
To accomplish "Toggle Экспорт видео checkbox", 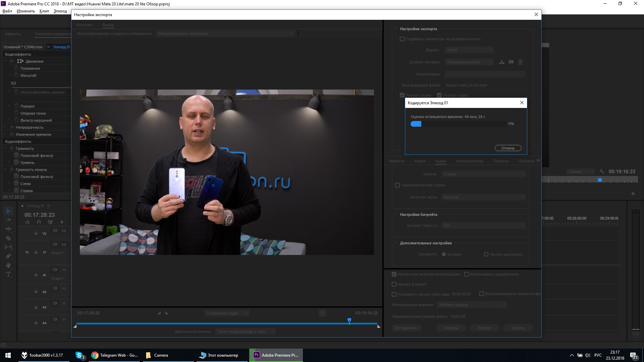I will pos(402,95).
